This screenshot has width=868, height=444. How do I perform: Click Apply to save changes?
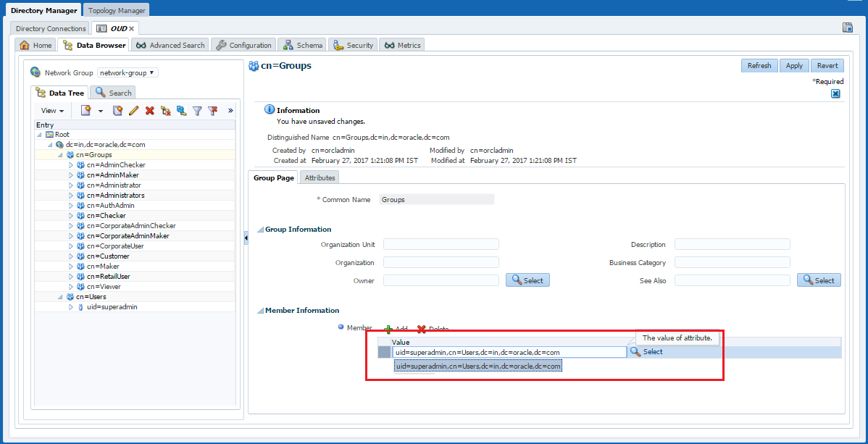[x=794, y=65]
